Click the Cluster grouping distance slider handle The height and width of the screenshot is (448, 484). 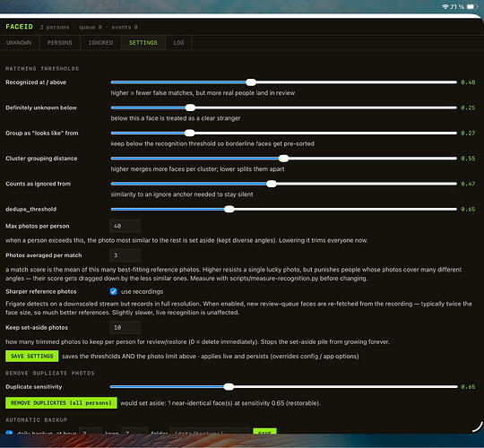283,159
